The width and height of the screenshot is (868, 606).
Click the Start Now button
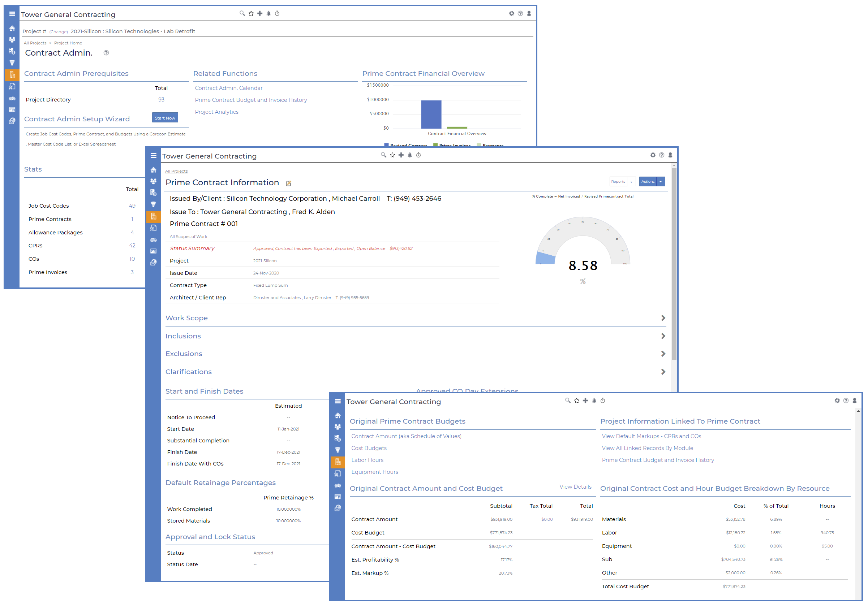click(165, 118)
